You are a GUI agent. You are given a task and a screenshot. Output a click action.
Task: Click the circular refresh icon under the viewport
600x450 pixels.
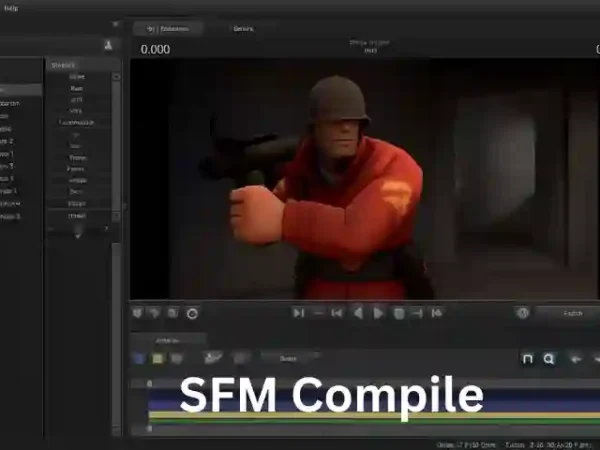[x=192, y=314]
